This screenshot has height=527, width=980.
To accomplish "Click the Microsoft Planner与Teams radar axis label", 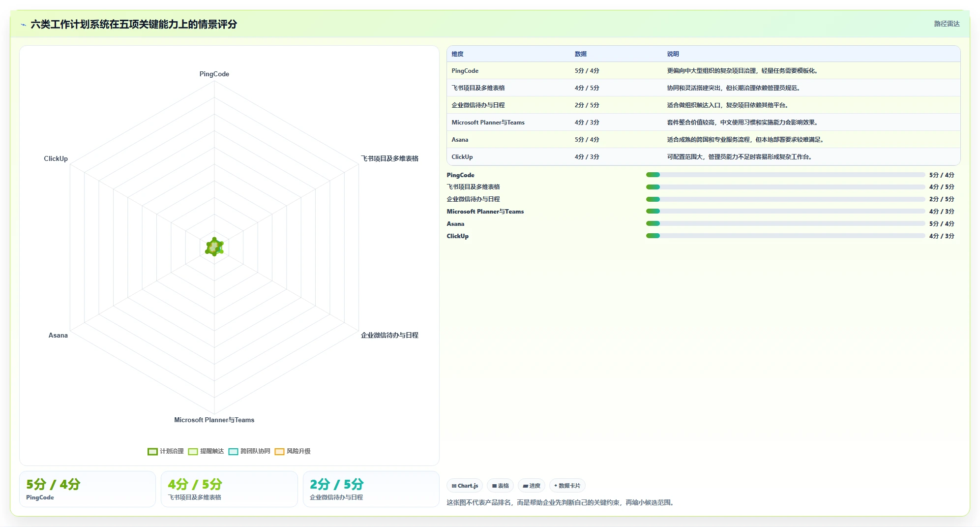I will coord(214,420).
